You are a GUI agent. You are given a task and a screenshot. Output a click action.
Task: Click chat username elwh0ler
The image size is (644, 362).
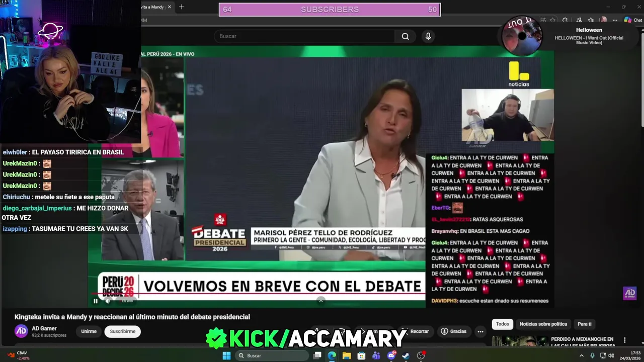coord(15,152)
